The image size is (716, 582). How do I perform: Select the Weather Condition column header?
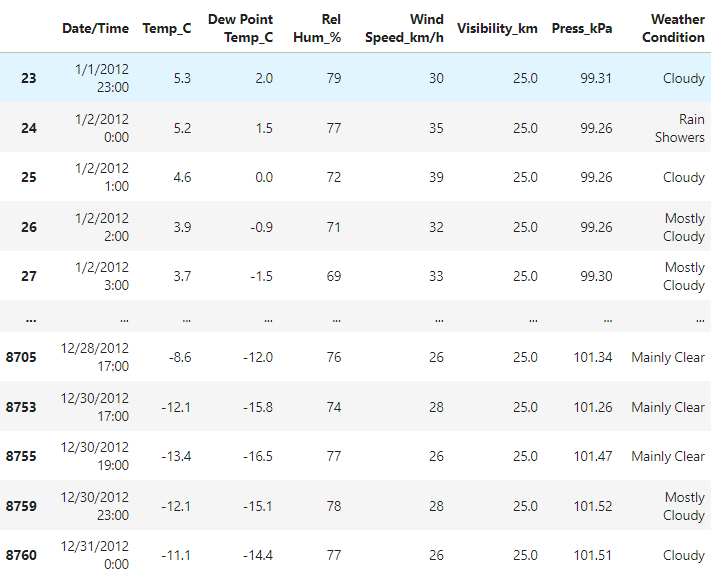[x=673, y=28]
